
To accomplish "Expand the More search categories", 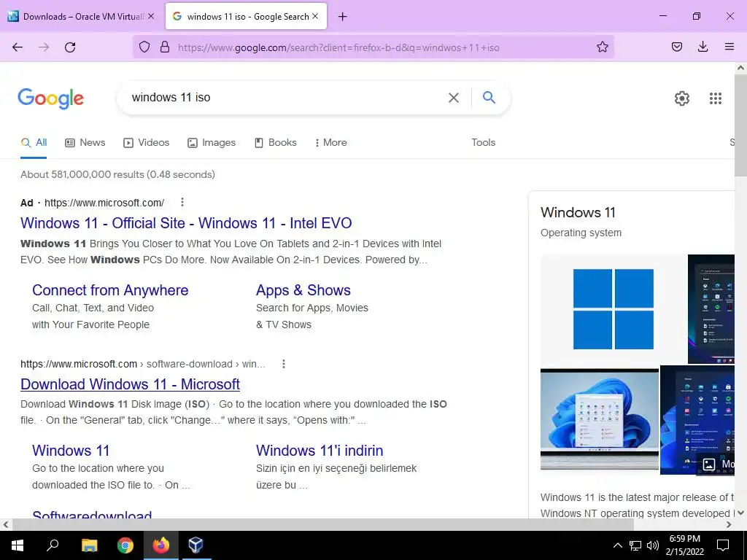I will tap(330, 142).
